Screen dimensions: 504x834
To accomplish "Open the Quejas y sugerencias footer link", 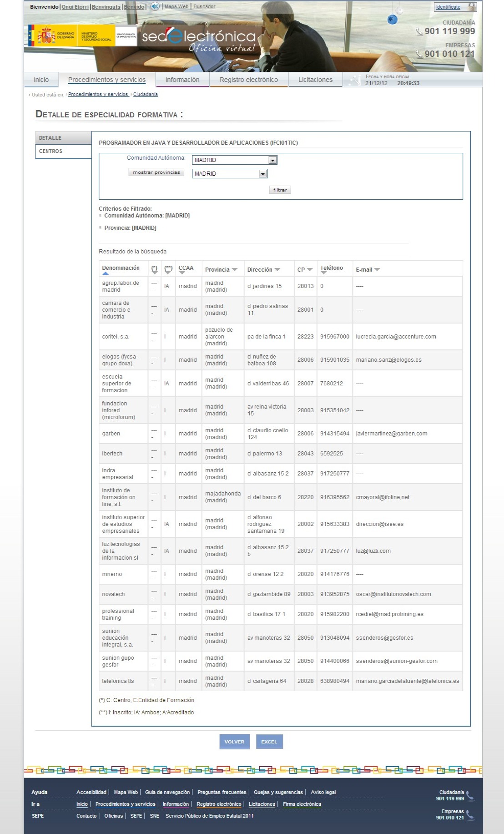I will (x=278, y=792).
